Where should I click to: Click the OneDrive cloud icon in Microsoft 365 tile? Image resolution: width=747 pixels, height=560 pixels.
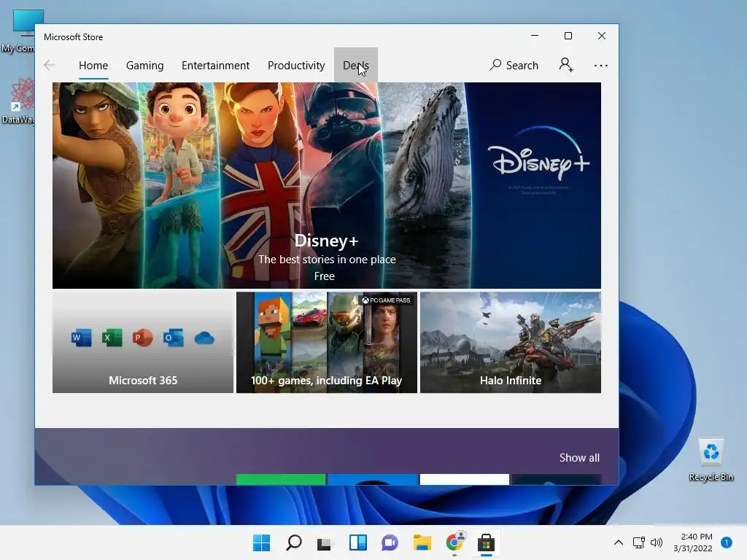click(x=204, y=338)
